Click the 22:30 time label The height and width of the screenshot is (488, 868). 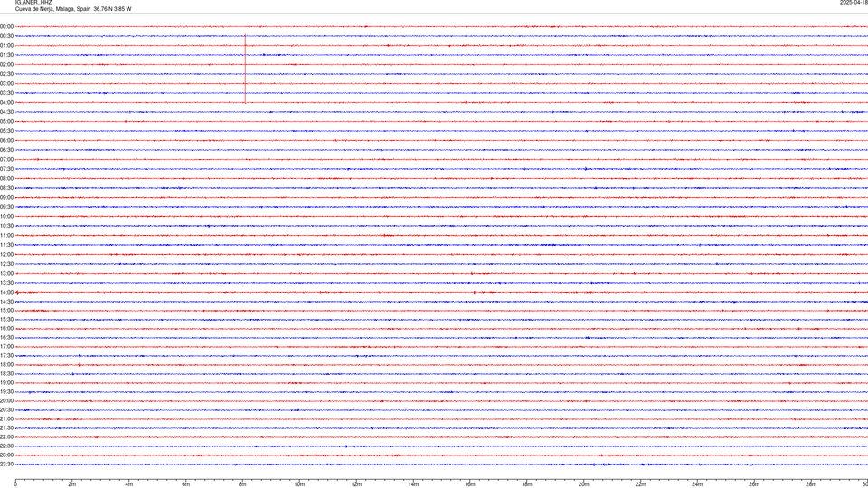(x=6, y=446)
